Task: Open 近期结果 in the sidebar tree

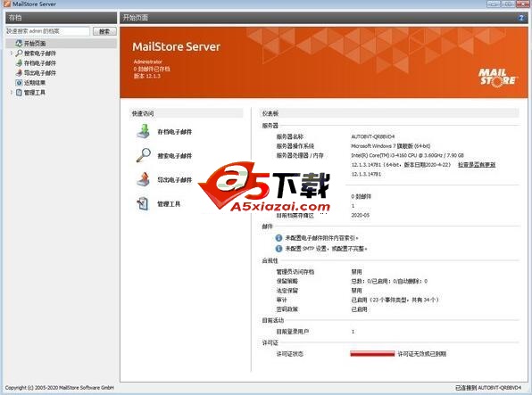Action: (x=34, y=83)
